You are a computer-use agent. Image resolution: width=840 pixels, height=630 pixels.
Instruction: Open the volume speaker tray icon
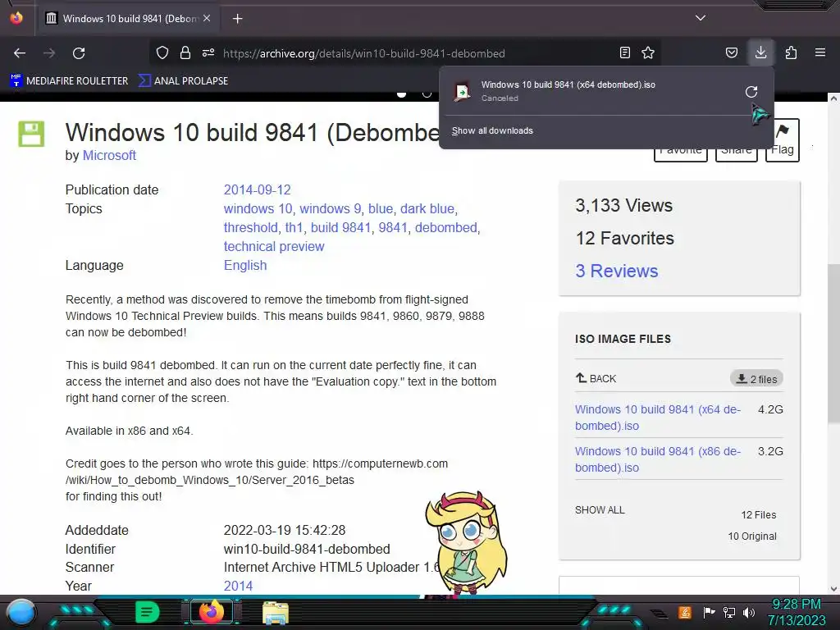(x=749, y=612)
